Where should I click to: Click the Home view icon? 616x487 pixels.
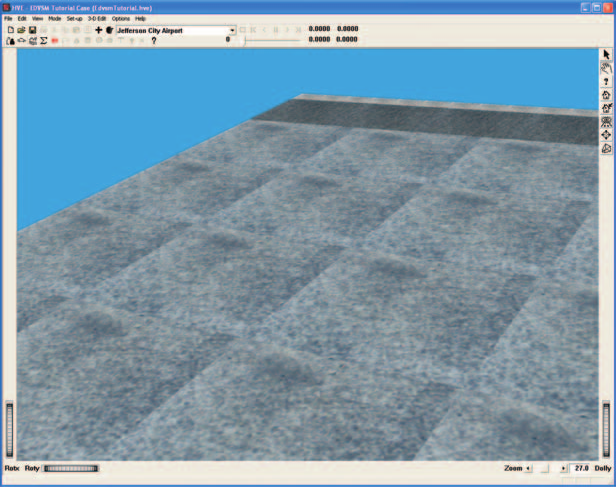click(x=606, y=95)
